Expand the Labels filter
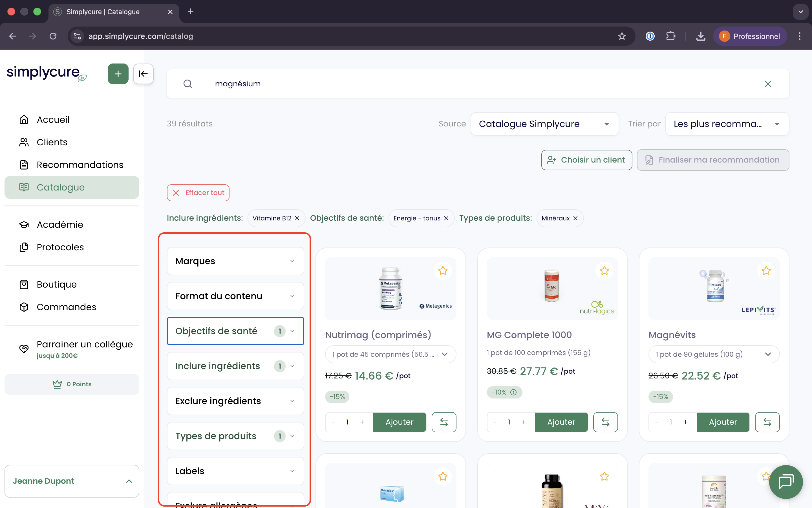 [235, 471]
